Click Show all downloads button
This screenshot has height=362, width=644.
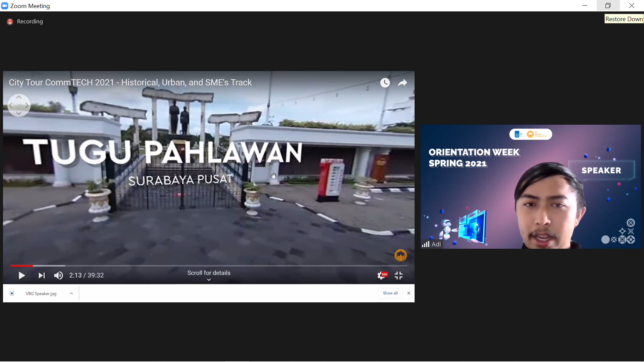390,293
